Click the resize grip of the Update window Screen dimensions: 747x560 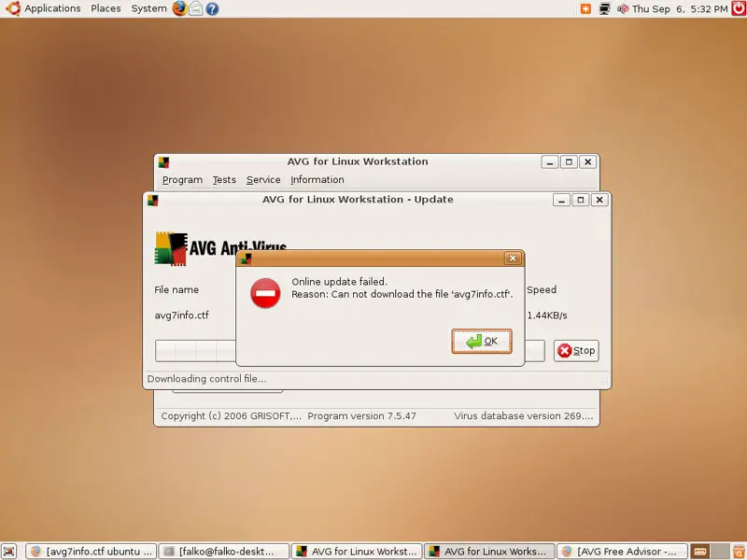click(x=605, y=382)
